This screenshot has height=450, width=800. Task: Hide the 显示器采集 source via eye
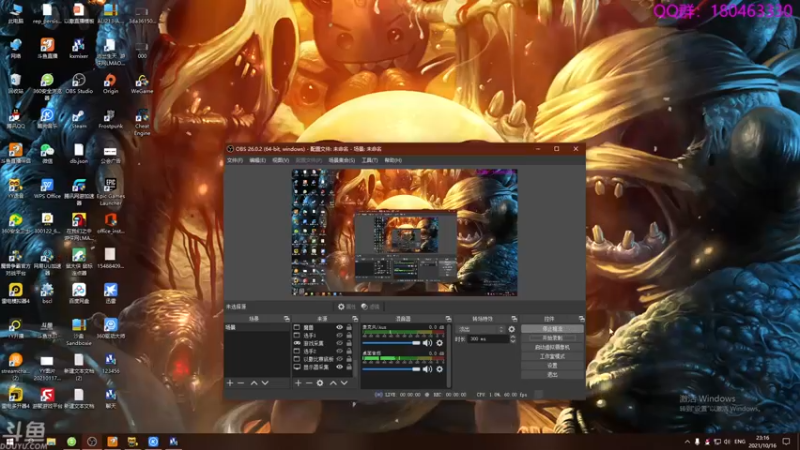click(x=339, y=367)
